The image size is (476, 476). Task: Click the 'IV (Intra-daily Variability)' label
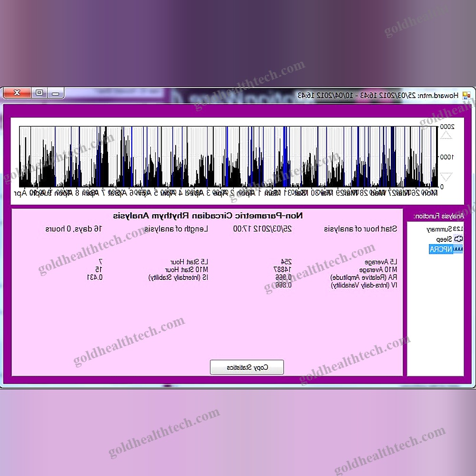click(x=364, y=285)
